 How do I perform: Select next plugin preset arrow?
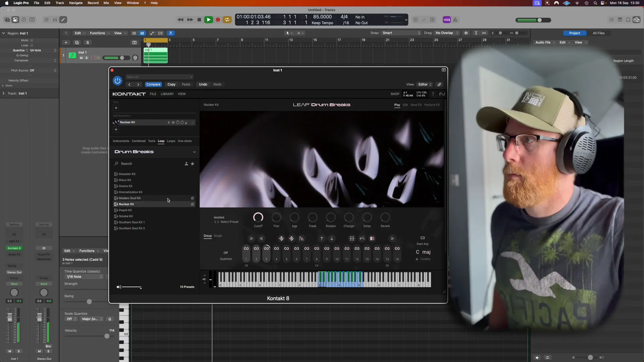138,84
